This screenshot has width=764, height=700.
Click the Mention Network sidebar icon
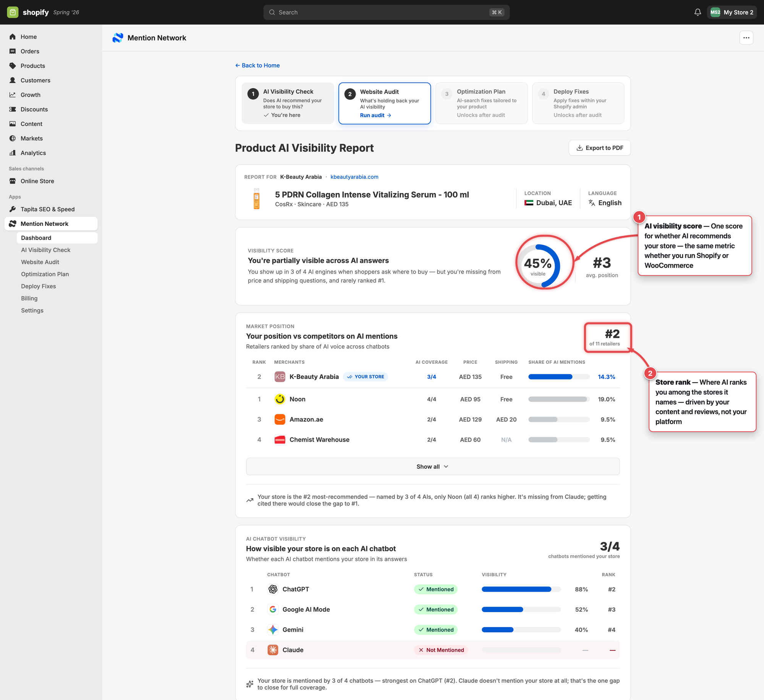[13, 224]
